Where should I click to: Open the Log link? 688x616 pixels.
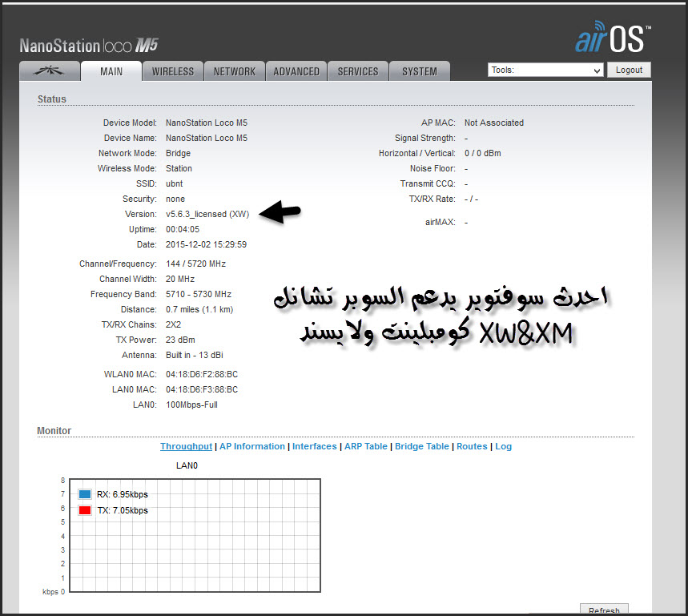click(x=503, y=446)
